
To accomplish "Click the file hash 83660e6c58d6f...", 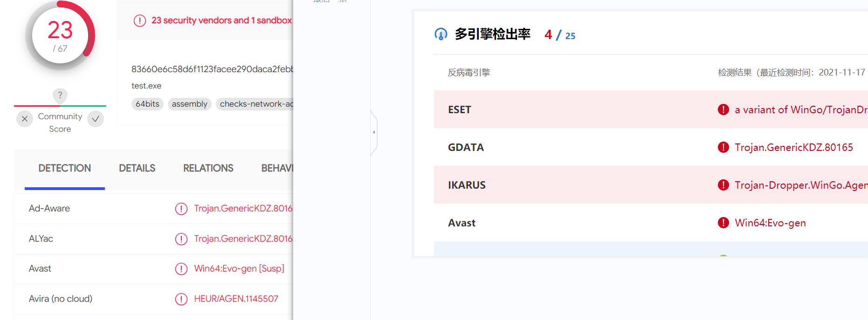I will tap(212, 69).
